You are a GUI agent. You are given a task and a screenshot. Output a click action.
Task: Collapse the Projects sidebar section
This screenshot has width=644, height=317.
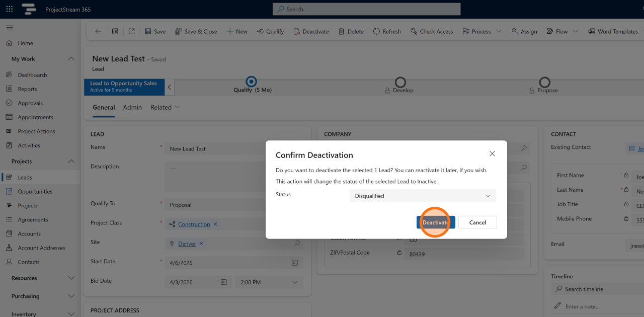click(71, 162)
